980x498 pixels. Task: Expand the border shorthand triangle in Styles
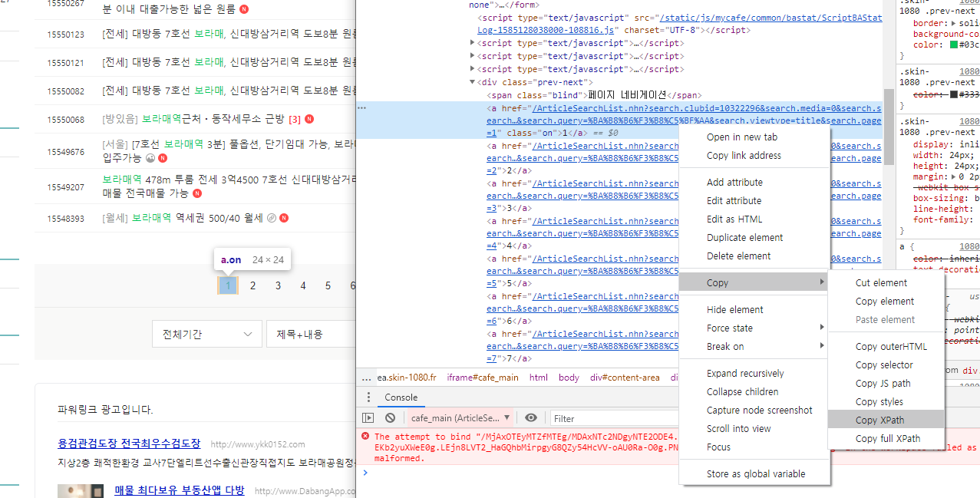click(954, 23)
